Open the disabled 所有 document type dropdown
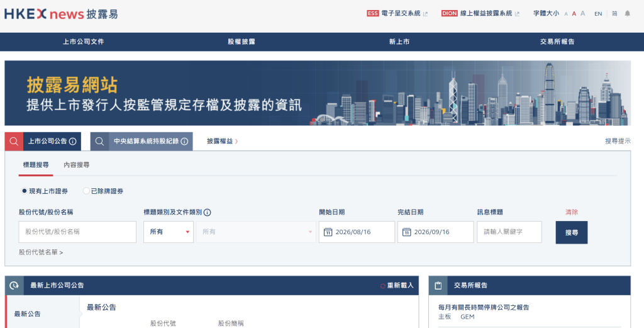The image size is (644, 328). pos(256,232)
